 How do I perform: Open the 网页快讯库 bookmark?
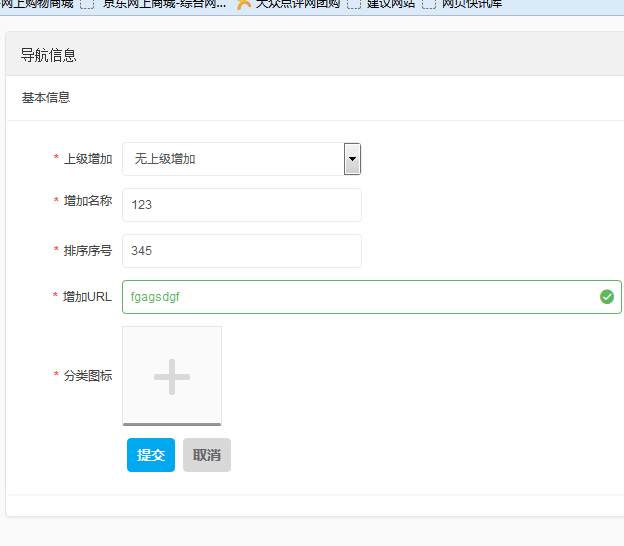tap(471, 4)
